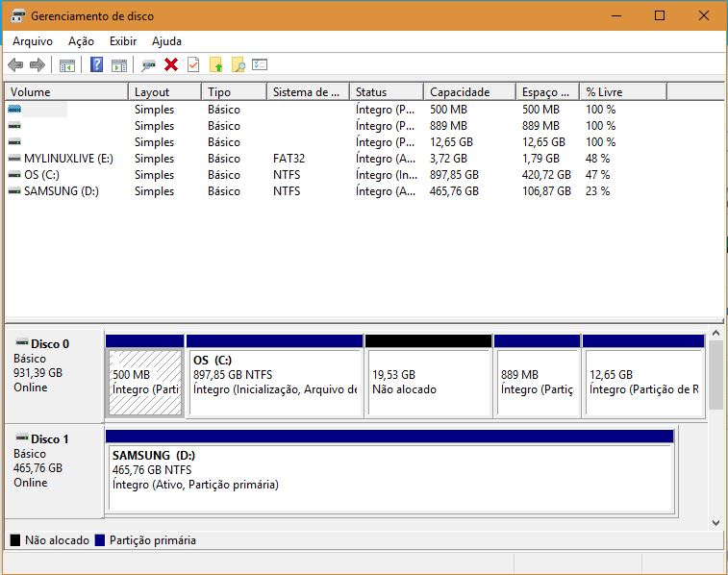Click the OS (C:) drive icon
The image size is (728, 575).
14,175
